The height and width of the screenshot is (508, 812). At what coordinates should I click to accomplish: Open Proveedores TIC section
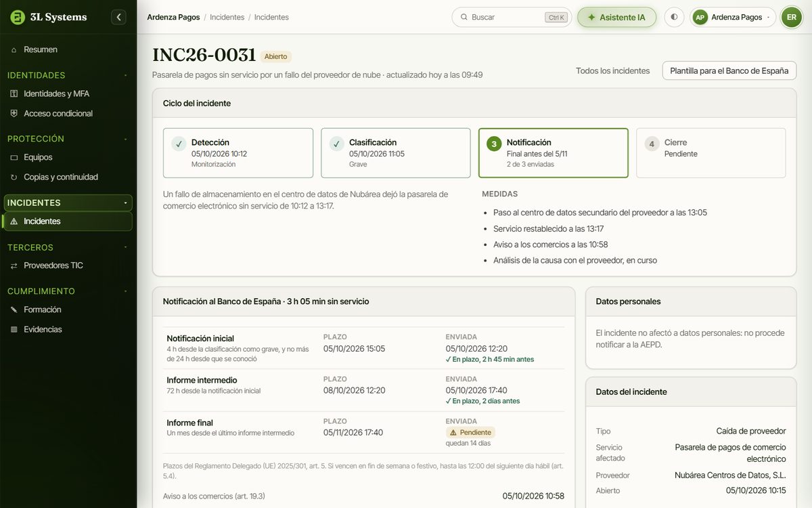click(x=68, y=266)
